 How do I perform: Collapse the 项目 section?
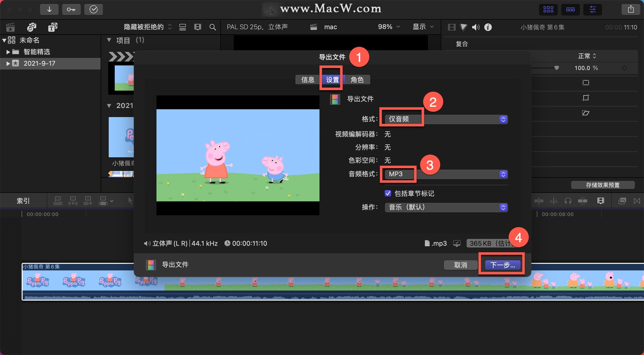pos(109,40)
